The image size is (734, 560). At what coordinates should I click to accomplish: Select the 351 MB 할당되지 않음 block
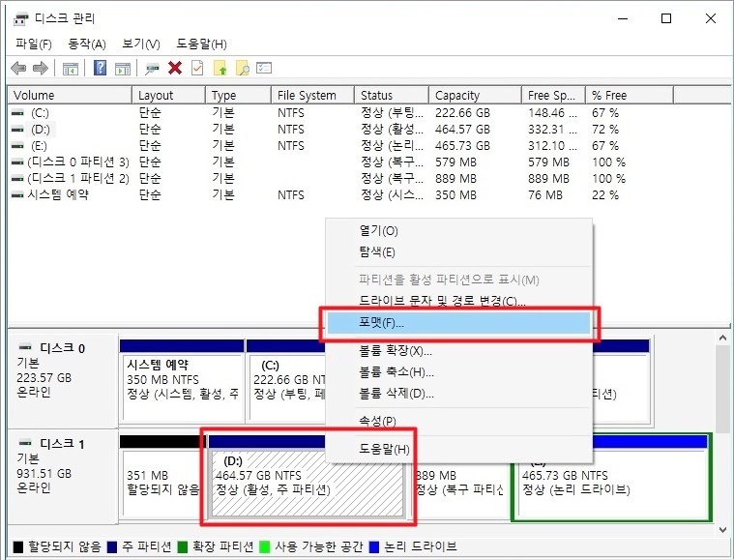pos(161,478)
